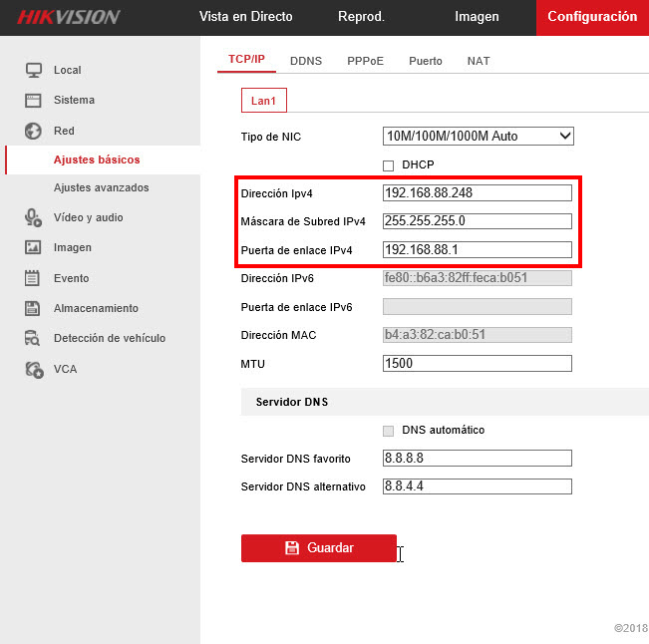Select the Red globe icon
The width and height of the screenshot is (649, 644).
(x=33, y=131)
